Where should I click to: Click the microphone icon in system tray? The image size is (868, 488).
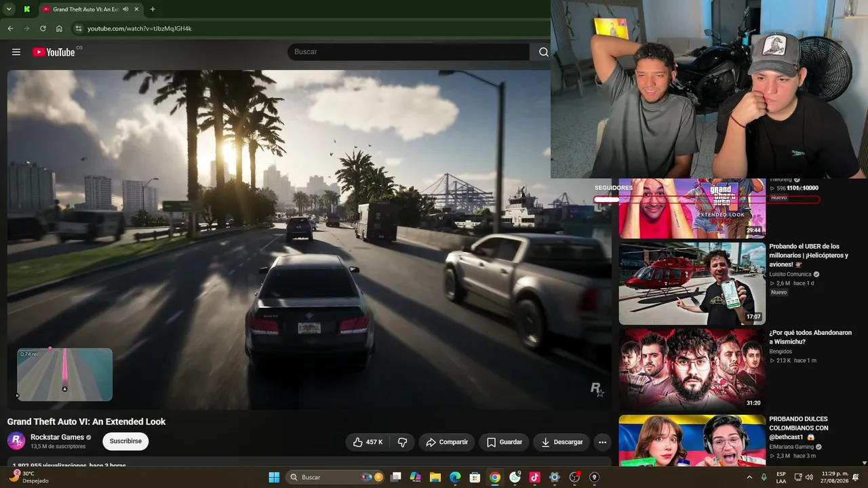(x=764, y=477)
